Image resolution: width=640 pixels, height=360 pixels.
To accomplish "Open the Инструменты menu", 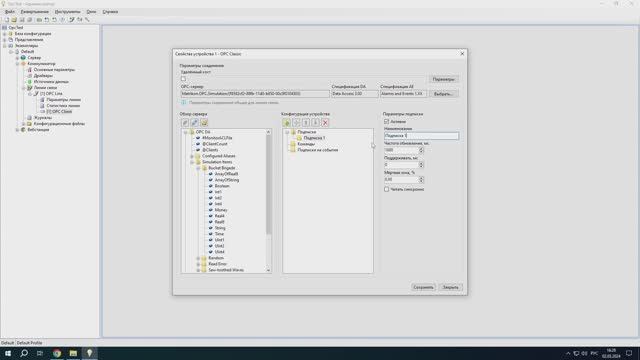I will pos(67,12).
